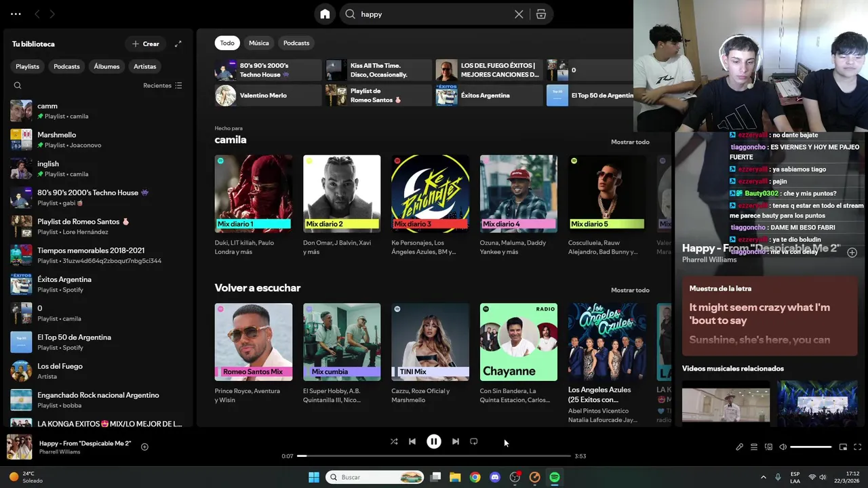
Task: Click Mostrar todo beside Volver a escuchar
Action: pyautogui.click(x=630, y=290)
